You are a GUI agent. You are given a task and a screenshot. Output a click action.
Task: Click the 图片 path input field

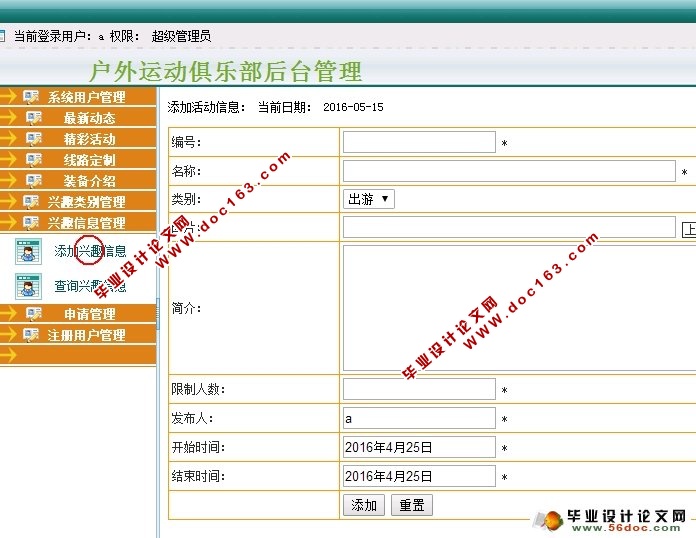(x=509, y=227)
